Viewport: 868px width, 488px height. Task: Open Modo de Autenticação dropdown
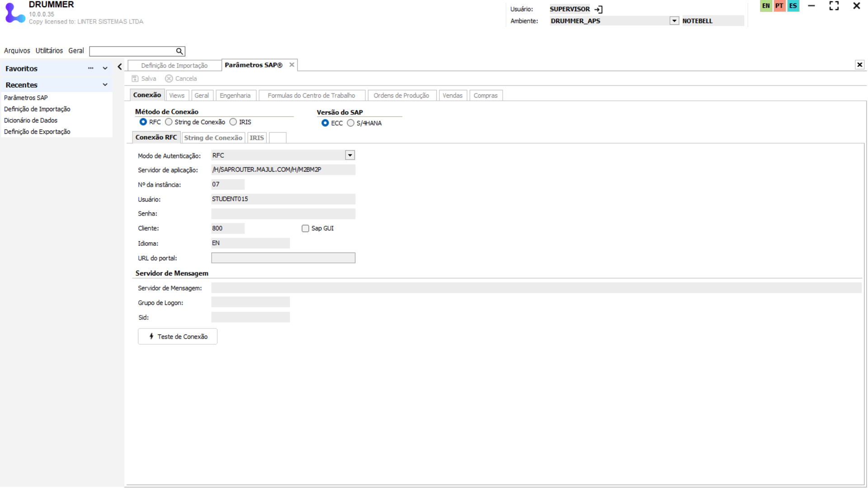click(350, 155)
